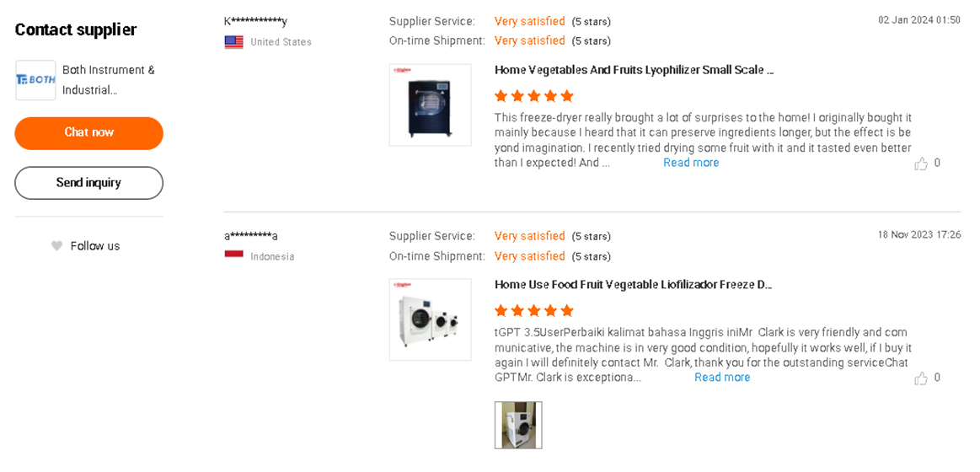Open Home Vegetables And Fruits Lyophilizer link
This screenshot has height=472, width=980.
coord(634,70)
